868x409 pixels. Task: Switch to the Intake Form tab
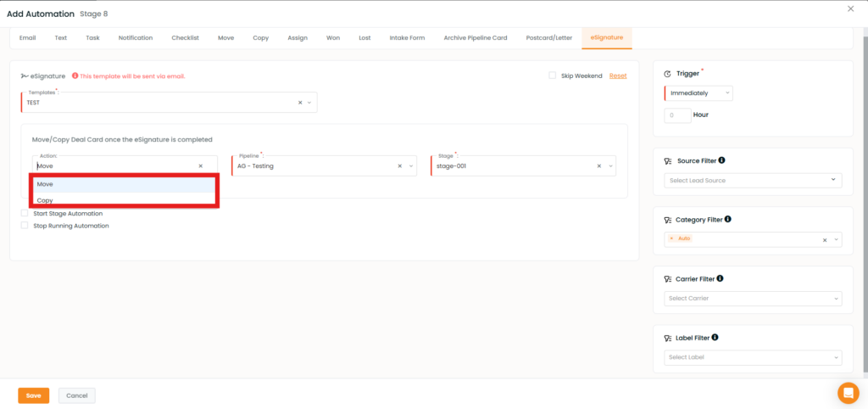(x=407, y=38)
